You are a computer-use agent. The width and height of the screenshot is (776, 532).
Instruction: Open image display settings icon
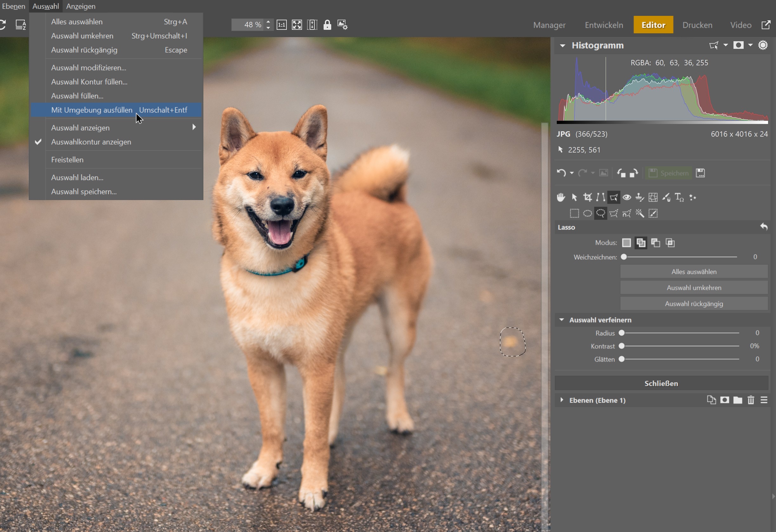343,25
